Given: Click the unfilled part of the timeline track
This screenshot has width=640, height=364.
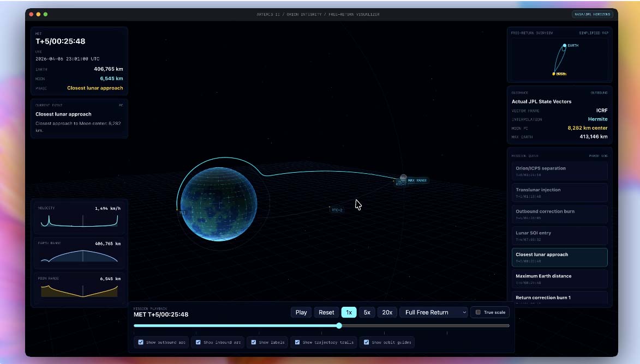Looking at the screenshot, I should [426, 326].
